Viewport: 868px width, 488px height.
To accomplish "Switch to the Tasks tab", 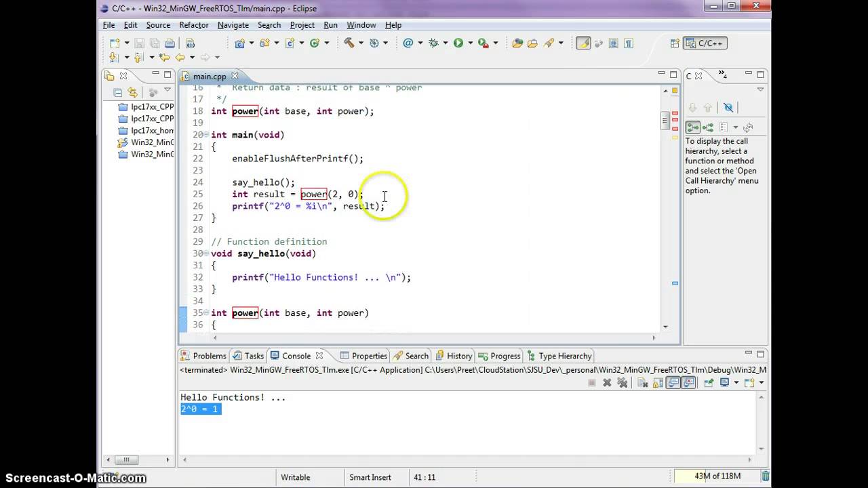I will point(248,356).
